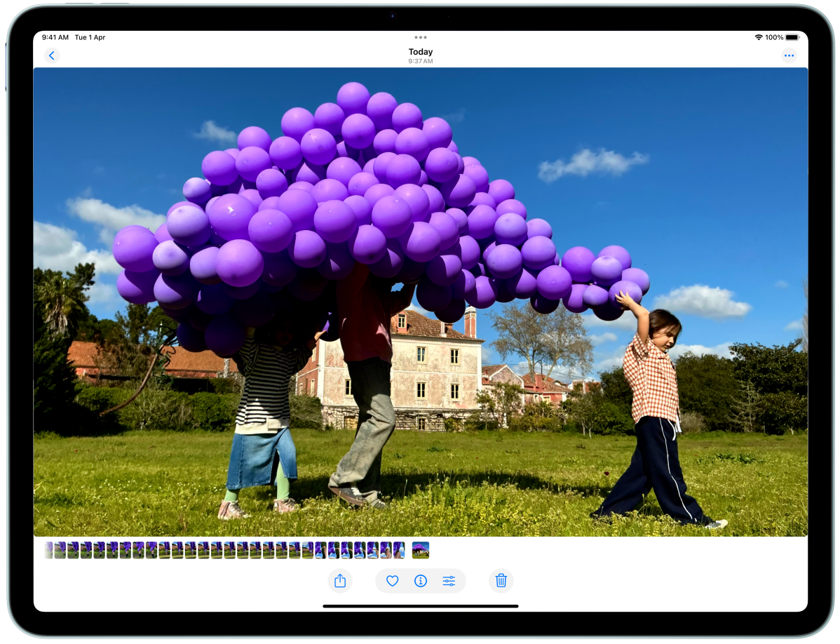Tap the home indicator bar
The height and width of the screenshot is (644, 840).
click(421, 606)
